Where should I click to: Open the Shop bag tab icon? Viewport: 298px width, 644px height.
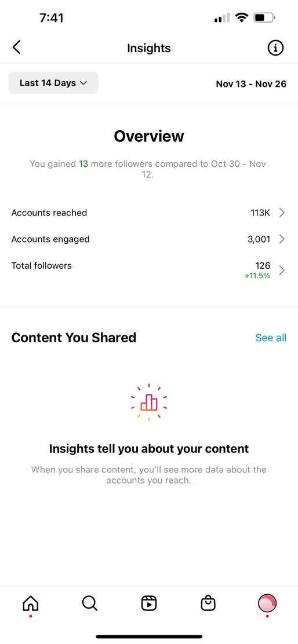(x=208, y=603)
